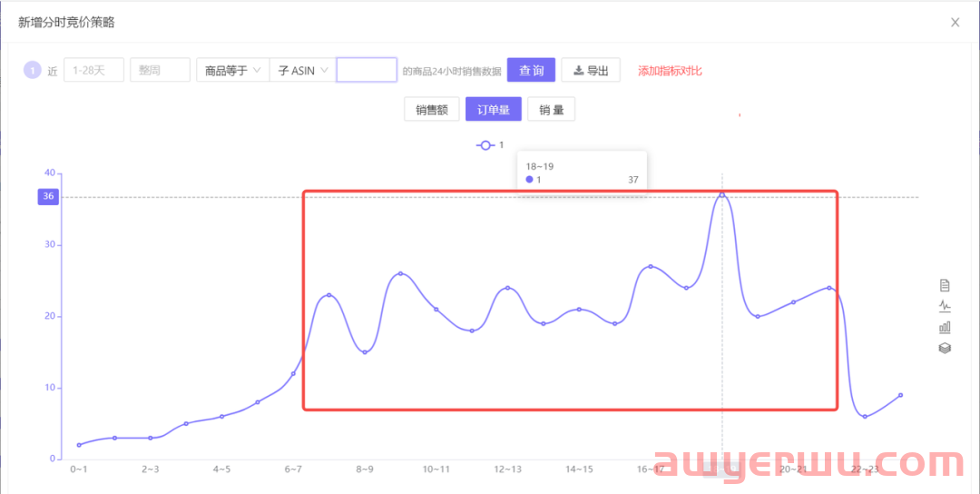Image resolution: width=980 pixels, height=494 pixels.
Task: Close the 新增分时竞价策略 dialog
Action: [955, 23]
